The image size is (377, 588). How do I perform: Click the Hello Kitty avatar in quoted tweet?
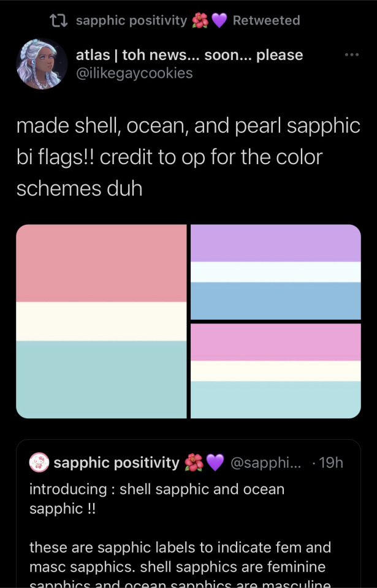39,462
